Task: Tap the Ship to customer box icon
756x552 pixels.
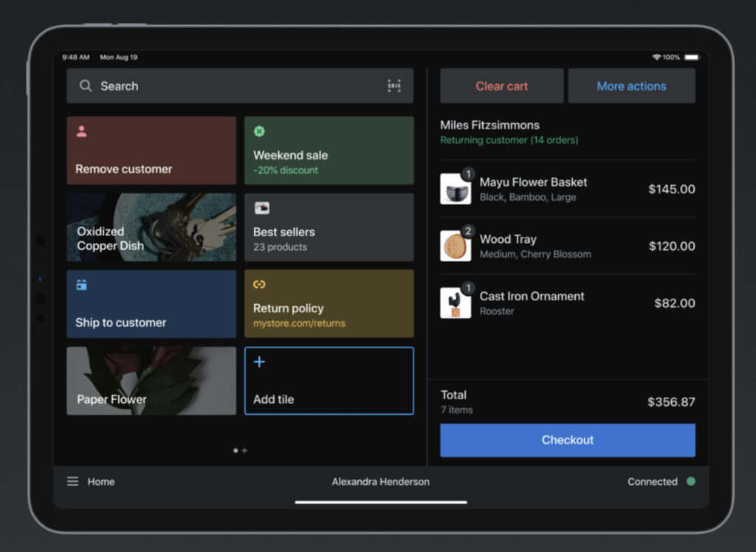Action: click(82, 285)
